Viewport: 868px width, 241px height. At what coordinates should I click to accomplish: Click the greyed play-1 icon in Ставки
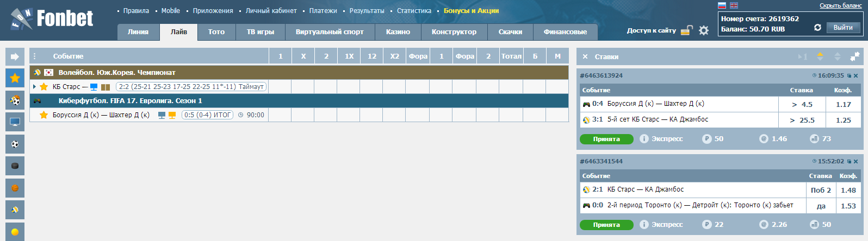tap(802, 56)
